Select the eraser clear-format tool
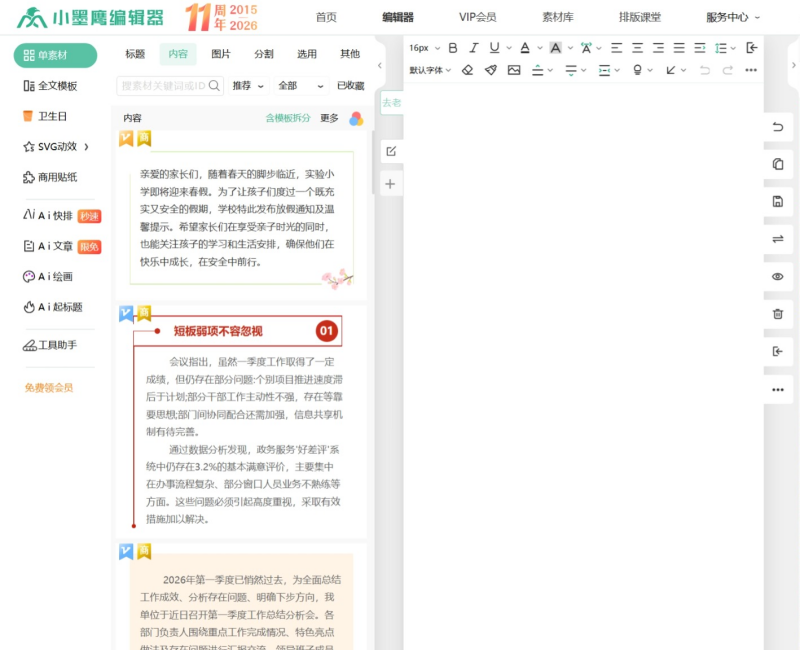The width and height of the screenshot is (800, 650). 467,70
